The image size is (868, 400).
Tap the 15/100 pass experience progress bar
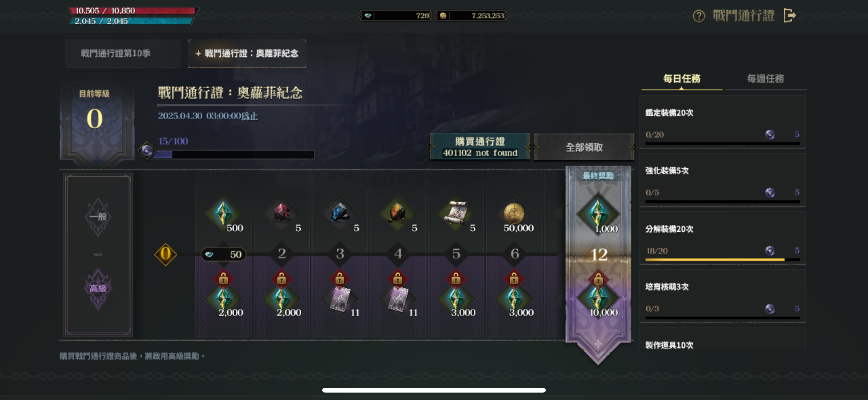click(x=233, y=154)
